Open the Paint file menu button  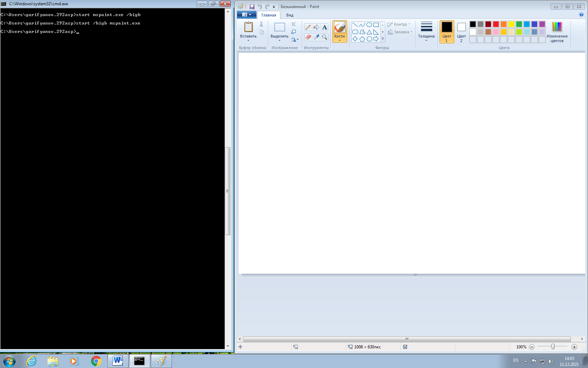point(246,15)
